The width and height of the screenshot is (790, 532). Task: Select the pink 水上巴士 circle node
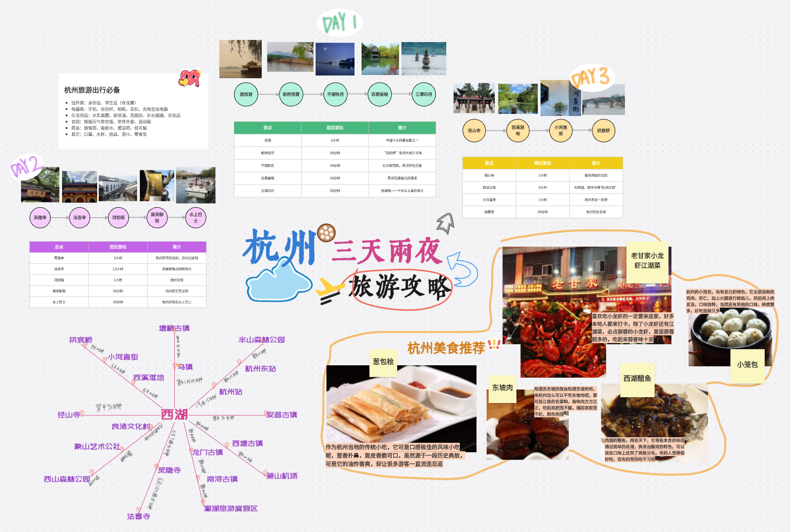tap(196, 217)
